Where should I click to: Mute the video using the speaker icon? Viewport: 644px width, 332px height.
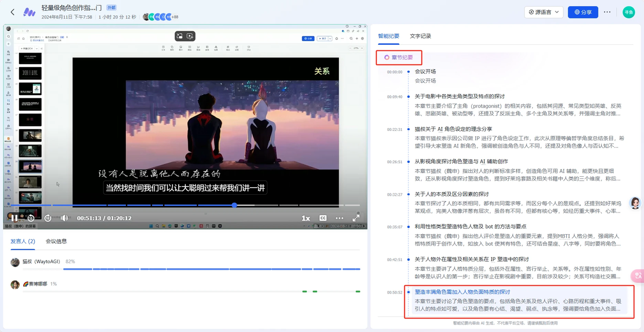(x=64, y=218)
